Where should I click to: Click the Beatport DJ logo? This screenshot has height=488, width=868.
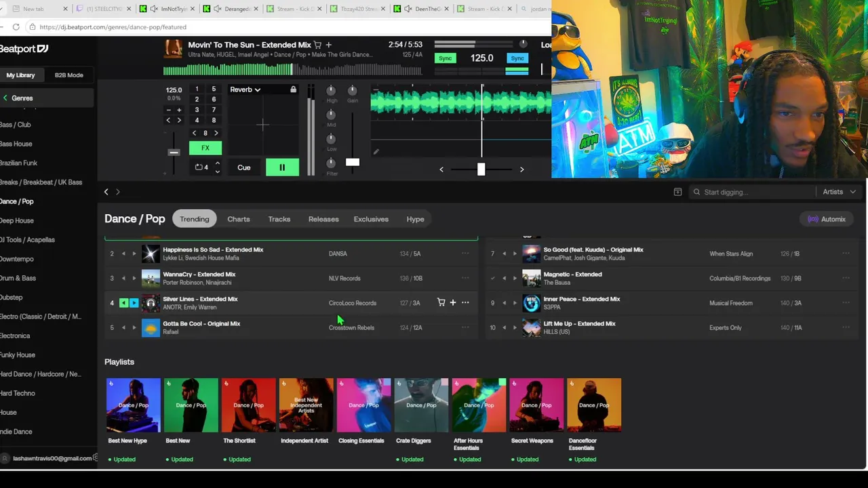(24, 49)
